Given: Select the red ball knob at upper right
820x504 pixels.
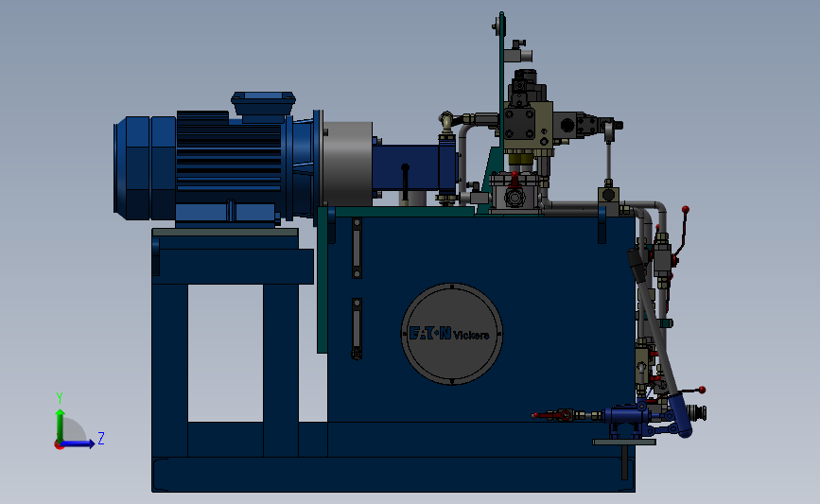Looking at the screenshot, I should point(685,210).
